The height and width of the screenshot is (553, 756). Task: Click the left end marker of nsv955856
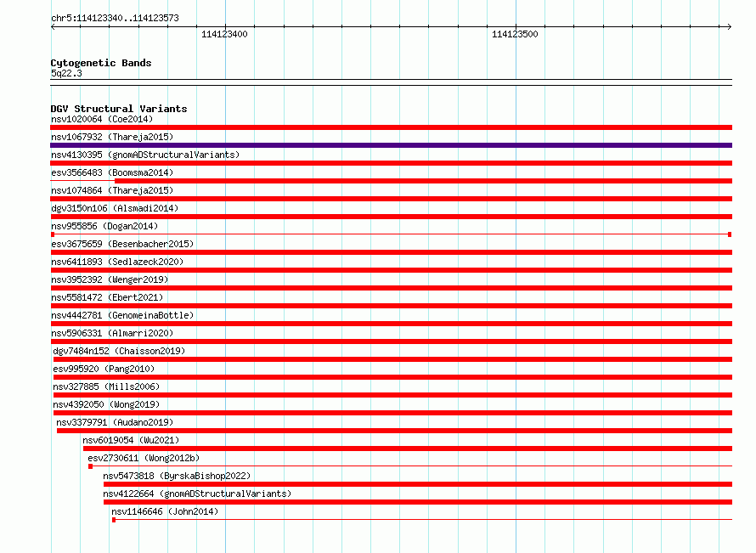(53, 234)
